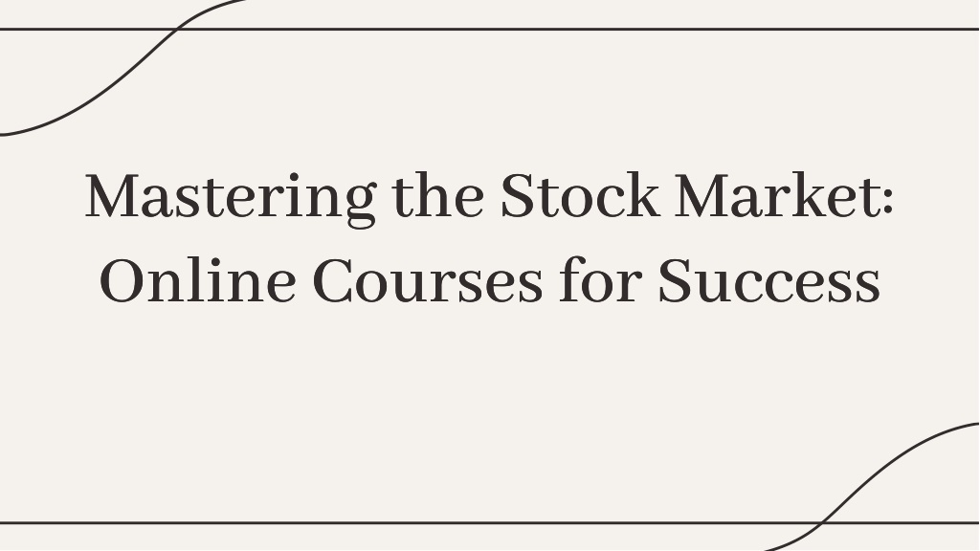Screen dimensions: 980x551
Task: Click the capital "O" of "Online"
Action: click(x=122, y=281)
